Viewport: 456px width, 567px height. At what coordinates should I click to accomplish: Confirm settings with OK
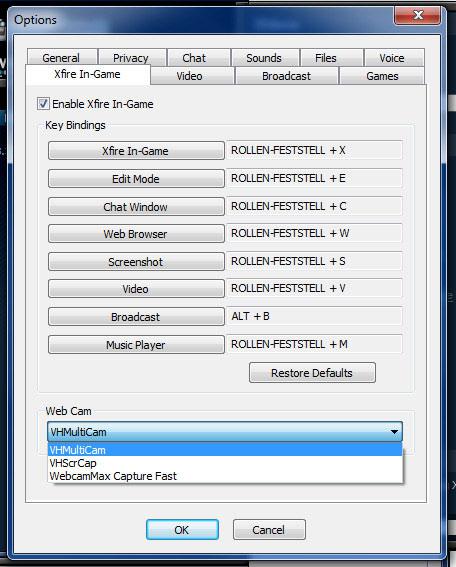tap(182, 529)
